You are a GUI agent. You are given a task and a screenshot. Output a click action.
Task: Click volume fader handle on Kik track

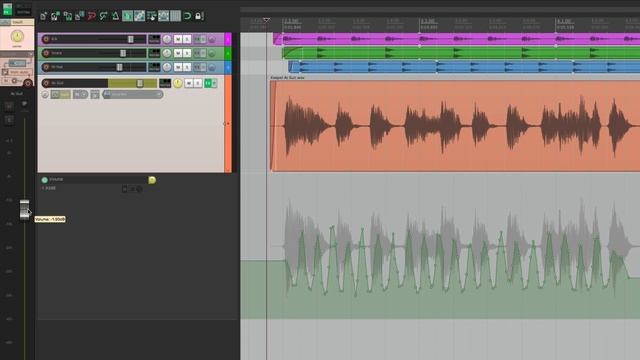tap(131, 39)
